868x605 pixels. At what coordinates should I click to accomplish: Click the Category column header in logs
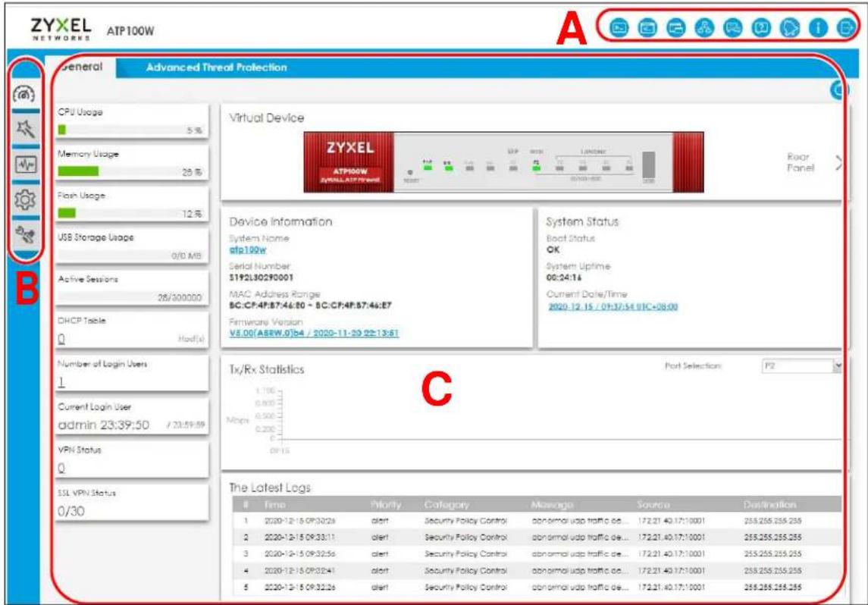coord(447,505)
